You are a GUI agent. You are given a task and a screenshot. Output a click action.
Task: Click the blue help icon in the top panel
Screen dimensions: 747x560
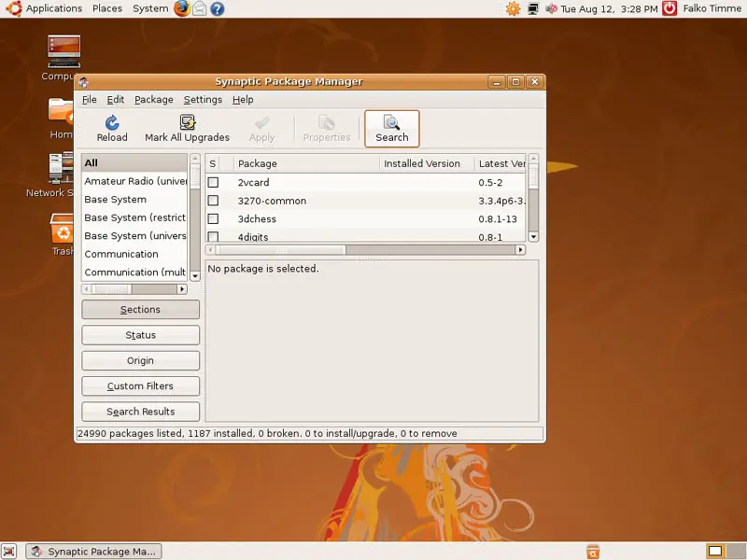tap(218, 8)
